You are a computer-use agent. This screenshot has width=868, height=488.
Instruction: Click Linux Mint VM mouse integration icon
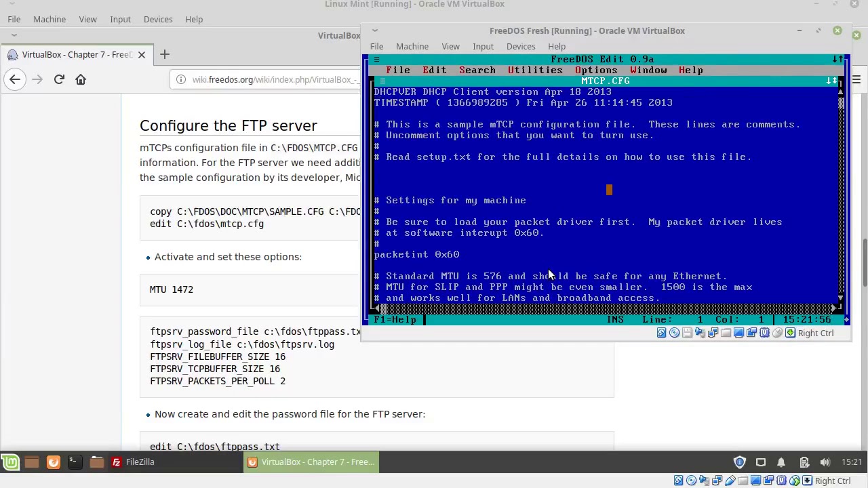coord(795,481)
